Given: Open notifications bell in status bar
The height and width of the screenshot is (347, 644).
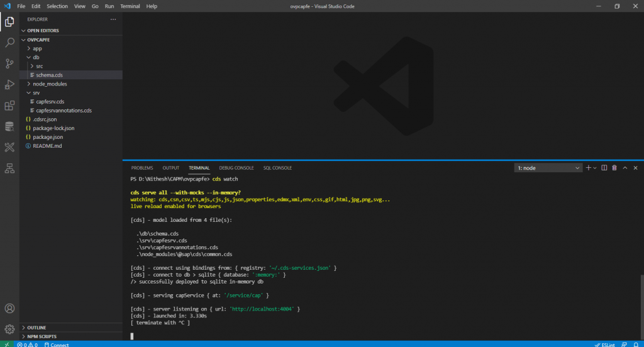Looking at the screenshot, I should pos(636,344).
